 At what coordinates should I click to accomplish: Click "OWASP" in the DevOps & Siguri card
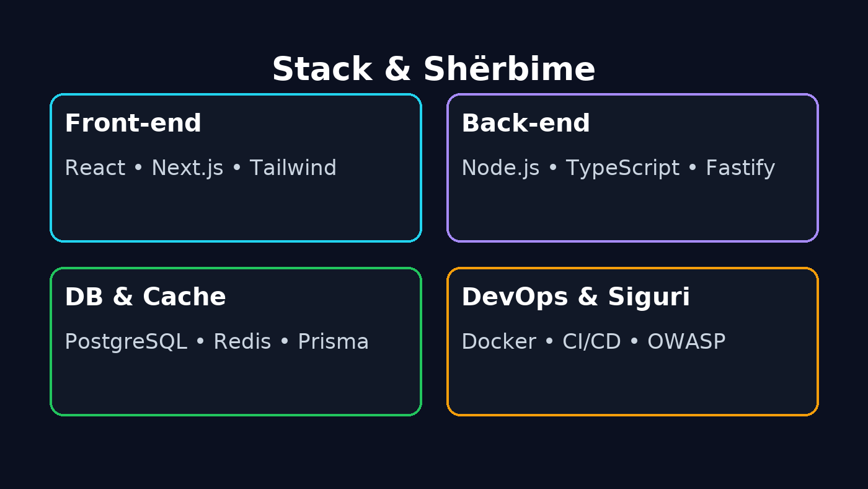[x=686, y=341]
